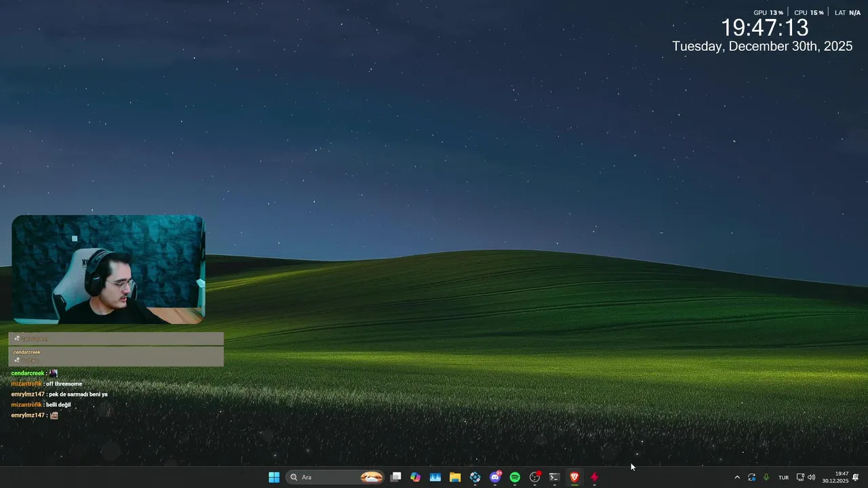868x488 pixels.
Task: Open network settings tray icon
Action: point(800,477)
